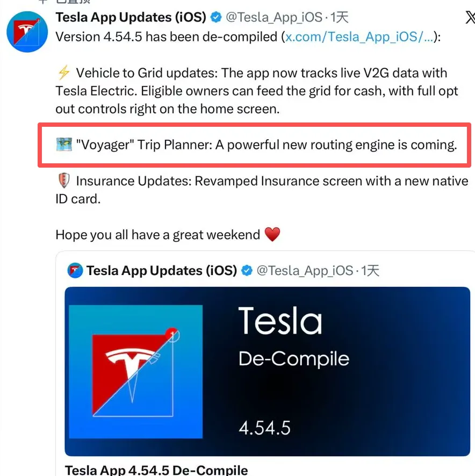Open the main tweet's Tesla App Updates (iOS) name

131,18
